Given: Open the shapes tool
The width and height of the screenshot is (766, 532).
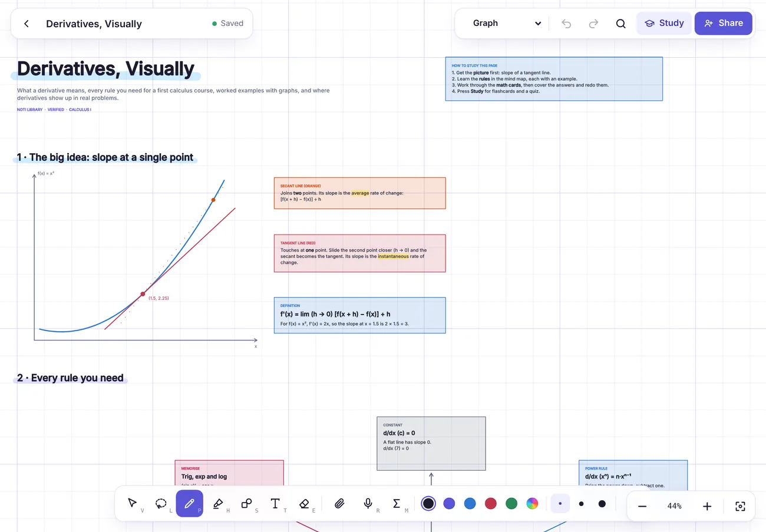Looking at the screenshot, I should [x=246, y=504].
